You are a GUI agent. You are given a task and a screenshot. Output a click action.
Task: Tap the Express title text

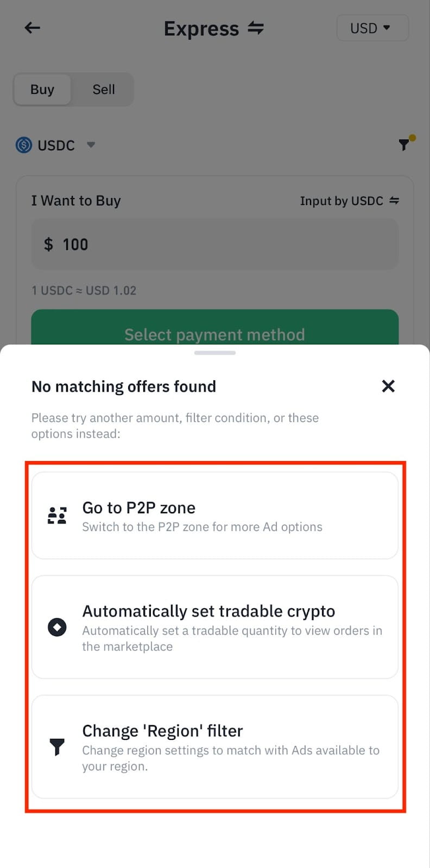[x=201, y=28]
